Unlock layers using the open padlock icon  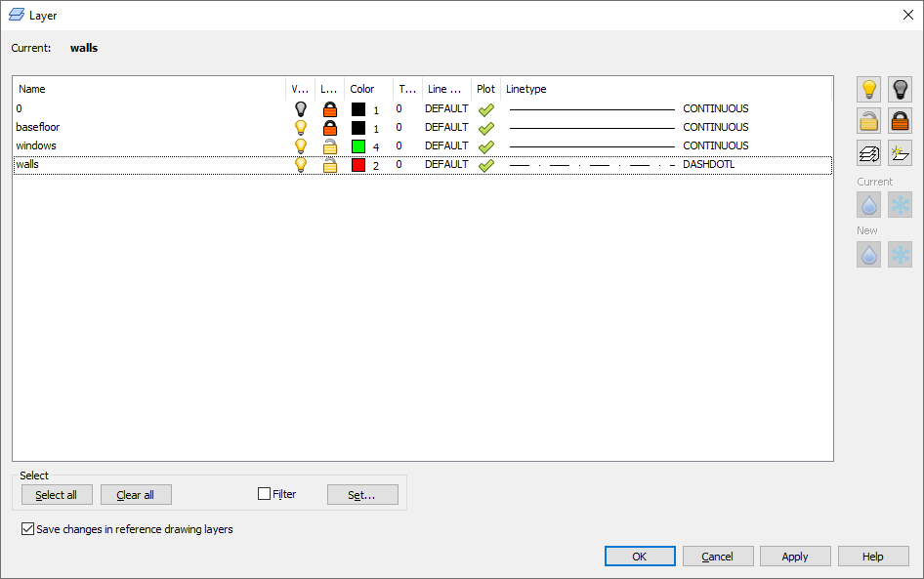[x=868, y=121]
